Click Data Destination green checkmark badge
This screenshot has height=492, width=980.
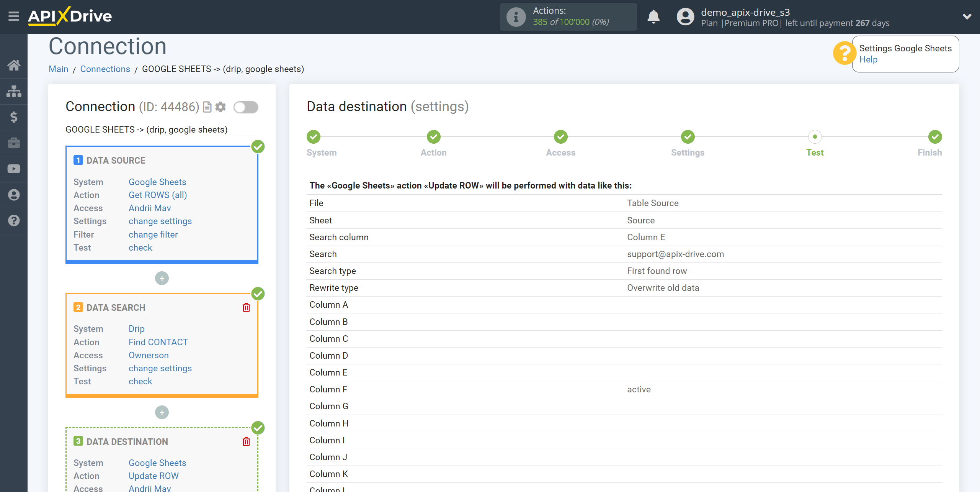click(x=258, y=428)
